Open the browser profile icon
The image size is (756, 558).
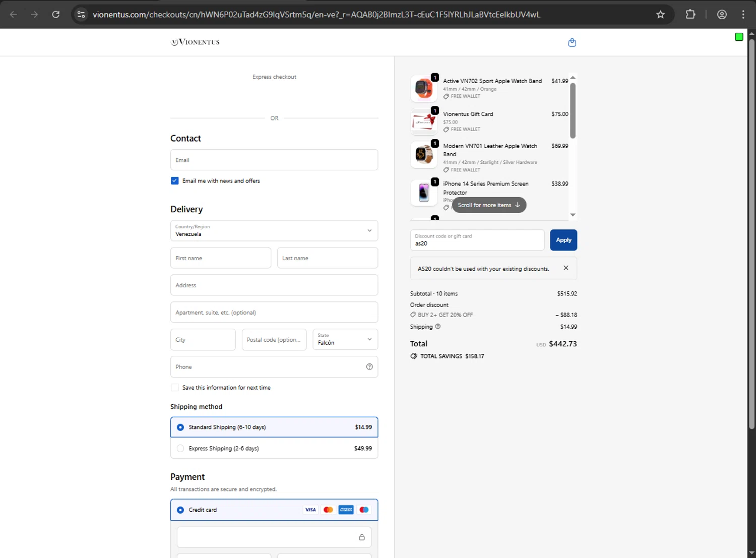722,15
